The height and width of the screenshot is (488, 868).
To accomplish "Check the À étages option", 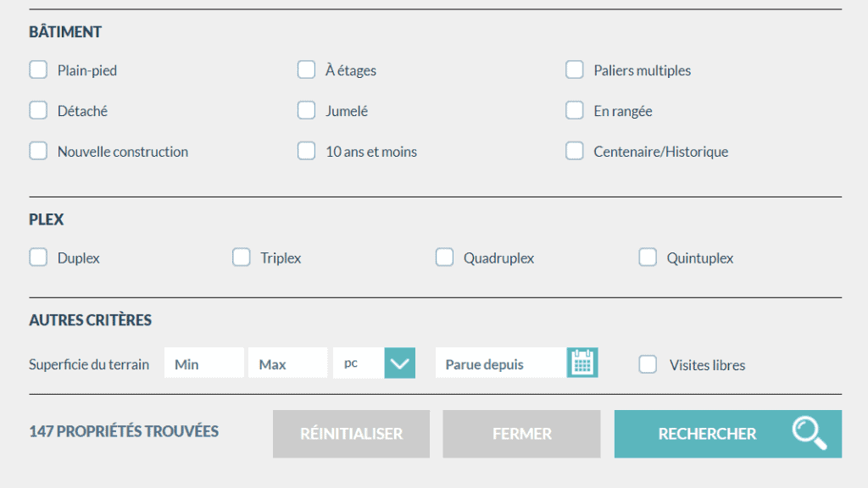I will click(306, 69).
